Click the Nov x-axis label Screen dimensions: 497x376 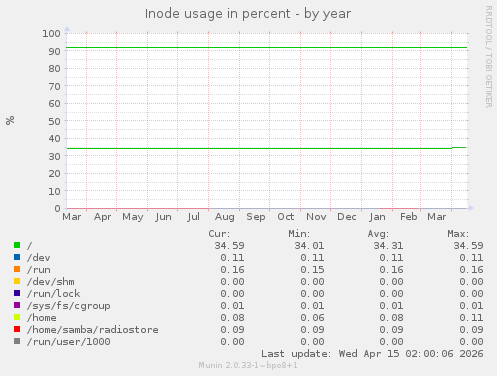tap(316, 217)
